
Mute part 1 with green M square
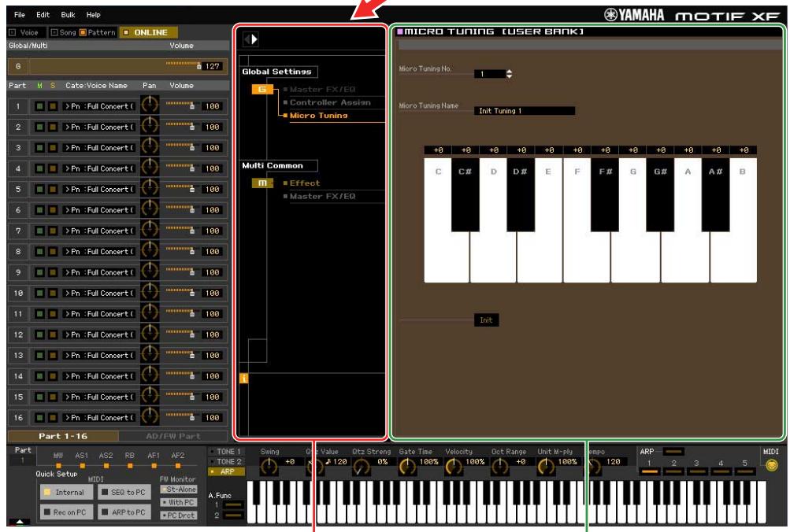[39, 106]
